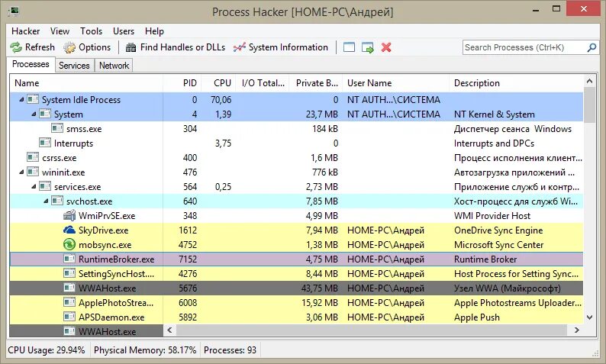Minimize the Process Hacker window

point(535,9)
